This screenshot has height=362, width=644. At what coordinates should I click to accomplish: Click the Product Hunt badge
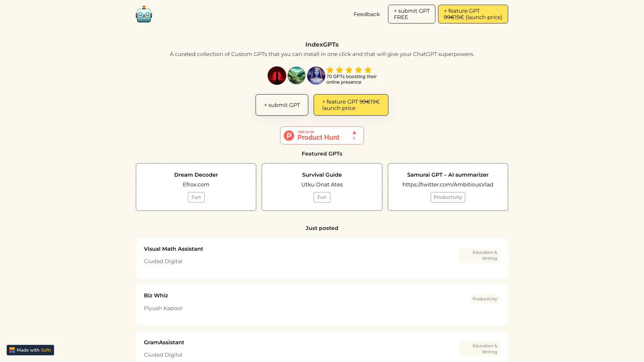(x=322, y=135)
